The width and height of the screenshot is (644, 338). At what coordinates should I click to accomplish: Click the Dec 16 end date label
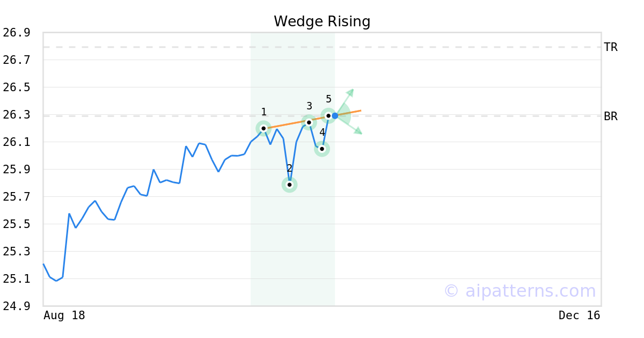579,315
